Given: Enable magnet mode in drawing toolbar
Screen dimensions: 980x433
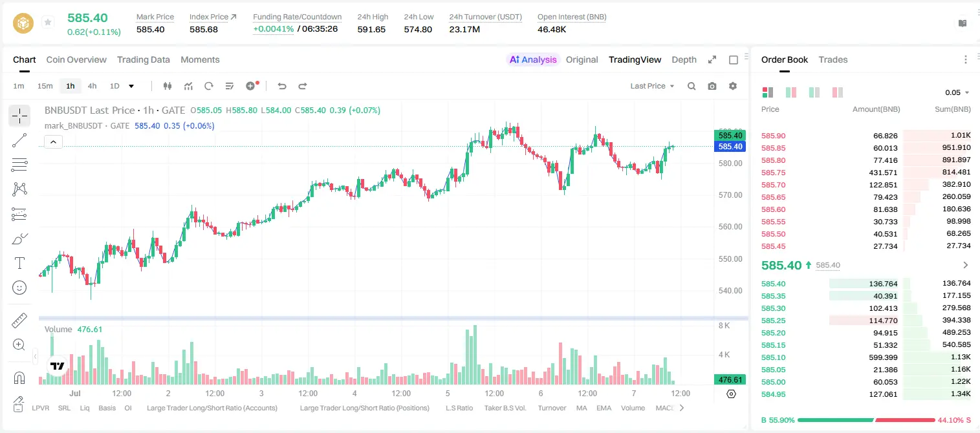Looking at the screenshot, I should click(x=19, y=377).
